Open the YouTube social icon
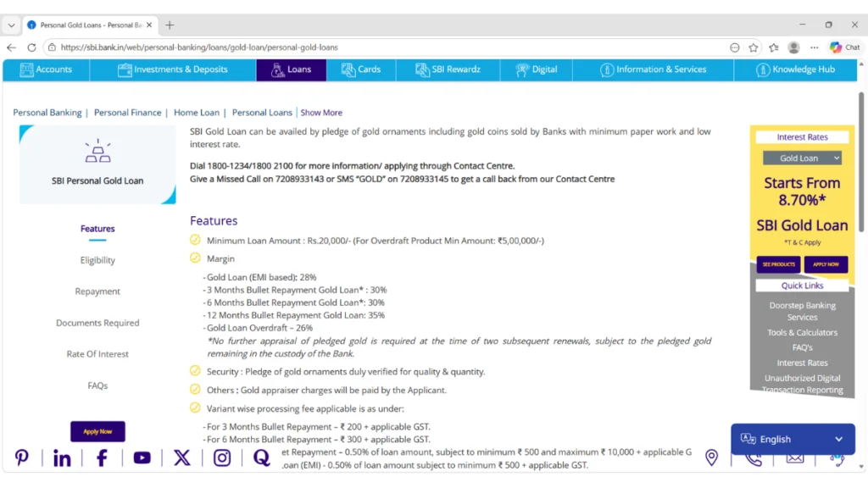868x488 pixels. (x=142, y=457)
